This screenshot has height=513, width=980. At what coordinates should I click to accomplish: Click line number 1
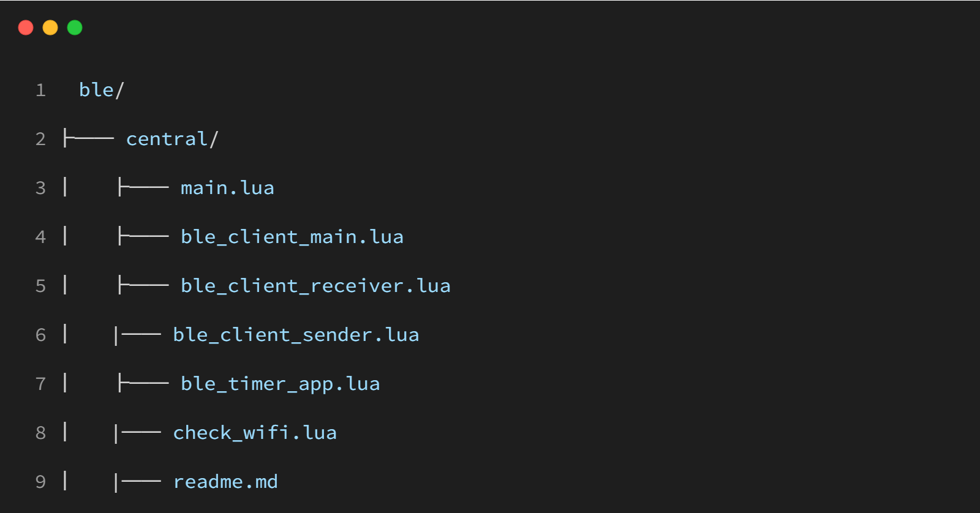[x=40, y=91]
